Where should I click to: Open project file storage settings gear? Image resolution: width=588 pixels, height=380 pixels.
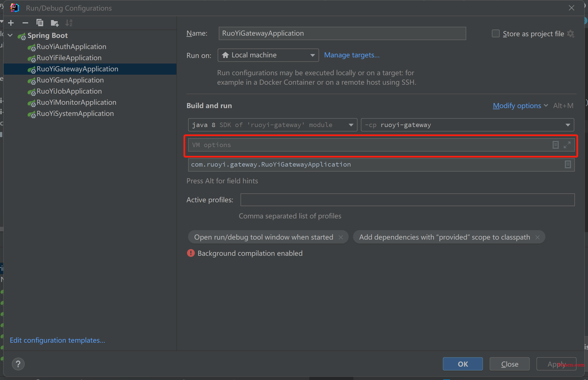coord(570,34)
